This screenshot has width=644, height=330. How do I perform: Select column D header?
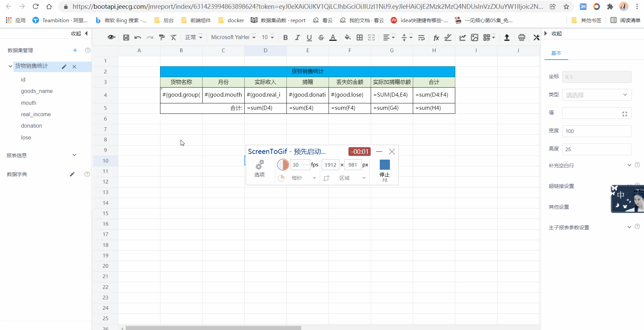tap(265, 51)
